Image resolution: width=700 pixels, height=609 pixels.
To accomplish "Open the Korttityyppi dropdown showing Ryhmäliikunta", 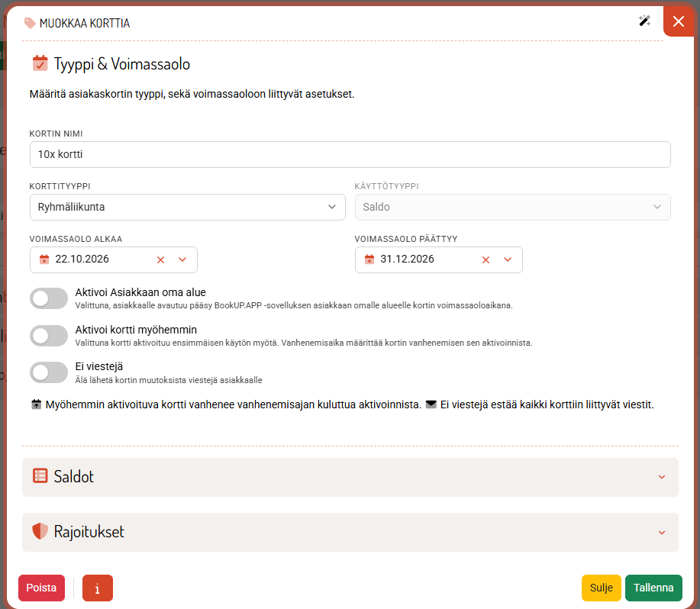I will [x=188, y=207].
